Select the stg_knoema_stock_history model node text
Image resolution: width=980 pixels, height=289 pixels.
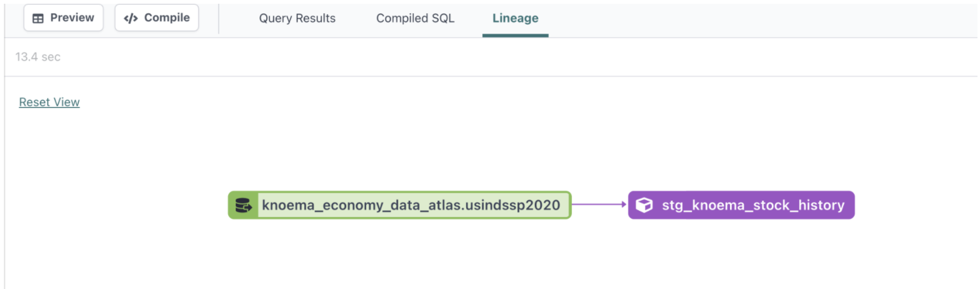(753, 205)
